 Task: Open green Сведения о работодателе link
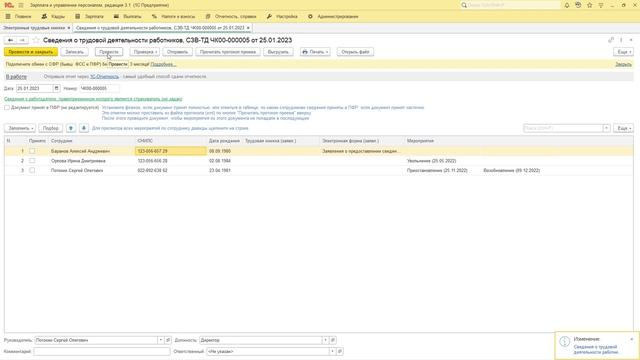click(x=93, y=99)
